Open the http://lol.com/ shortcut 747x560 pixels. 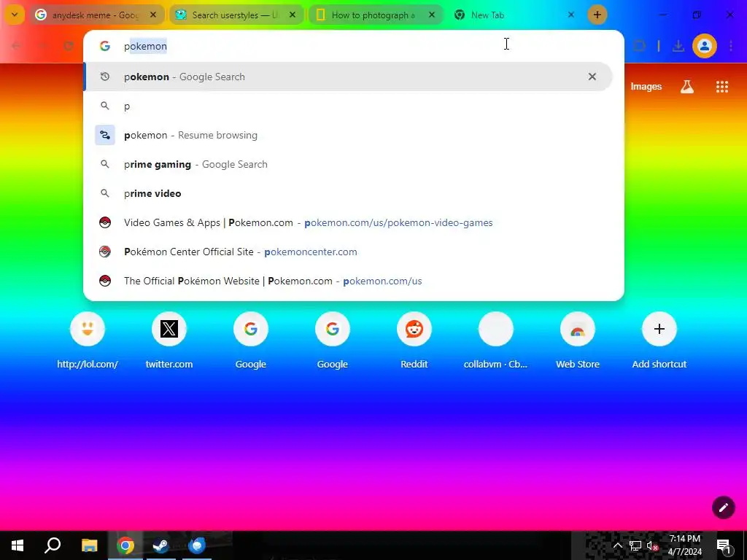click(x=88, y=341)
